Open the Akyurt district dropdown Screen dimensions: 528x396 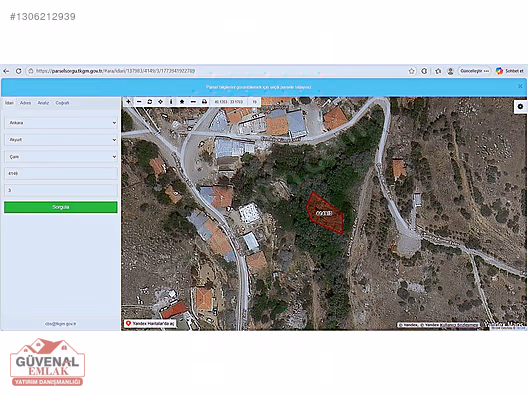[x=61, y=139]
